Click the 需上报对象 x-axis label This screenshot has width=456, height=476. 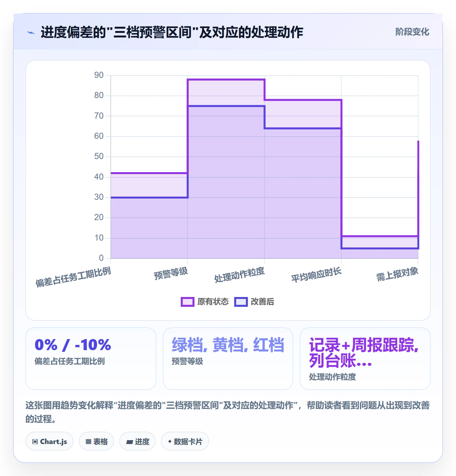[397, 274]
